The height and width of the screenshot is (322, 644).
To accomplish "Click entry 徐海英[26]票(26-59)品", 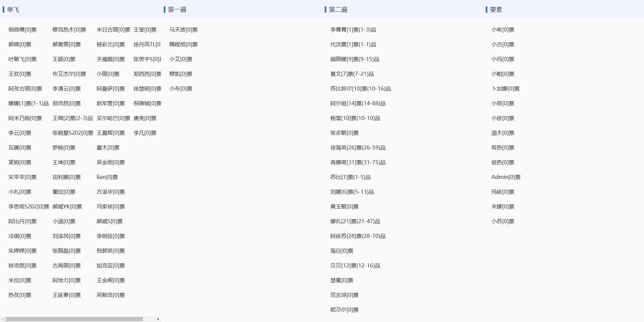I will click(358, 148).
